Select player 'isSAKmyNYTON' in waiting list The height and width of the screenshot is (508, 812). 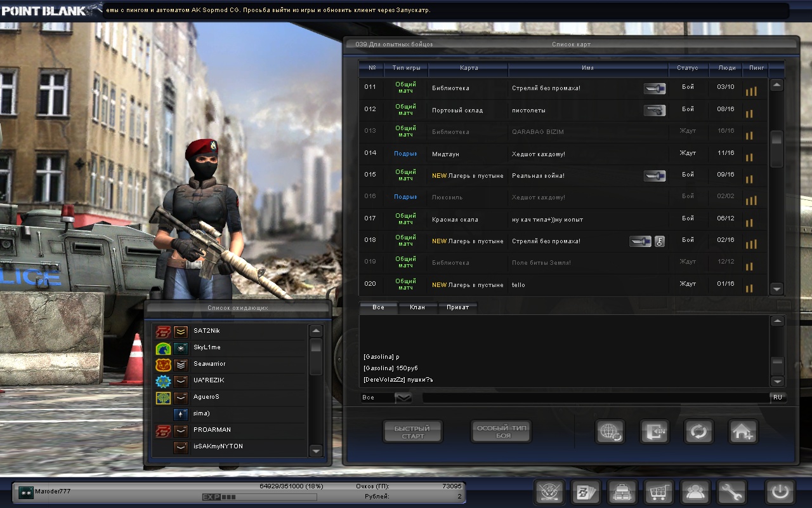231,446
